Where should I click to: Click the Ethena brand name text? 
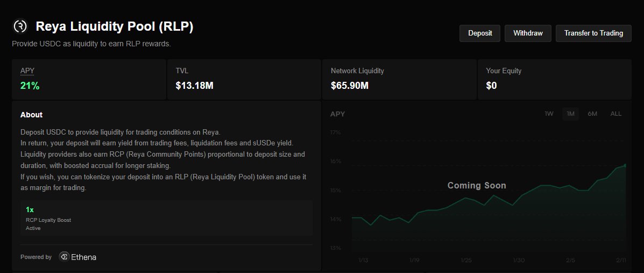click(x=84, y=257)
